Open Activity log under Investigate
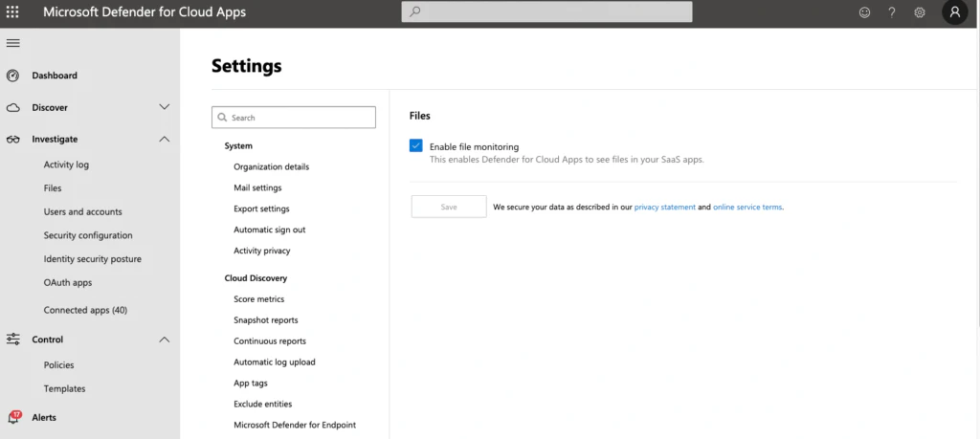This screenshot has width=980, height=439. tap(66, 165)
